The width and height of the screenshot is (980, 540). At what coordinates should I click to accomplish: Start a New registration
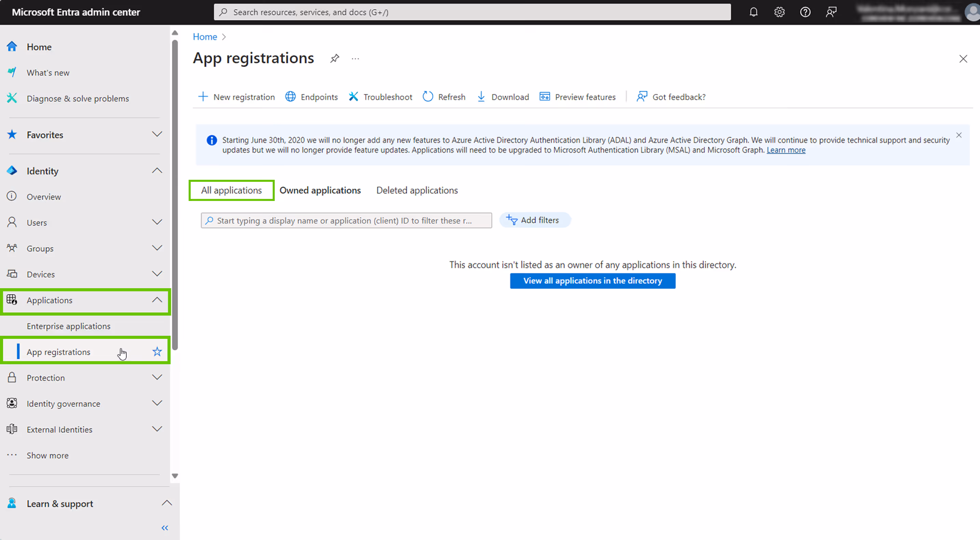[x=236, y=97]
